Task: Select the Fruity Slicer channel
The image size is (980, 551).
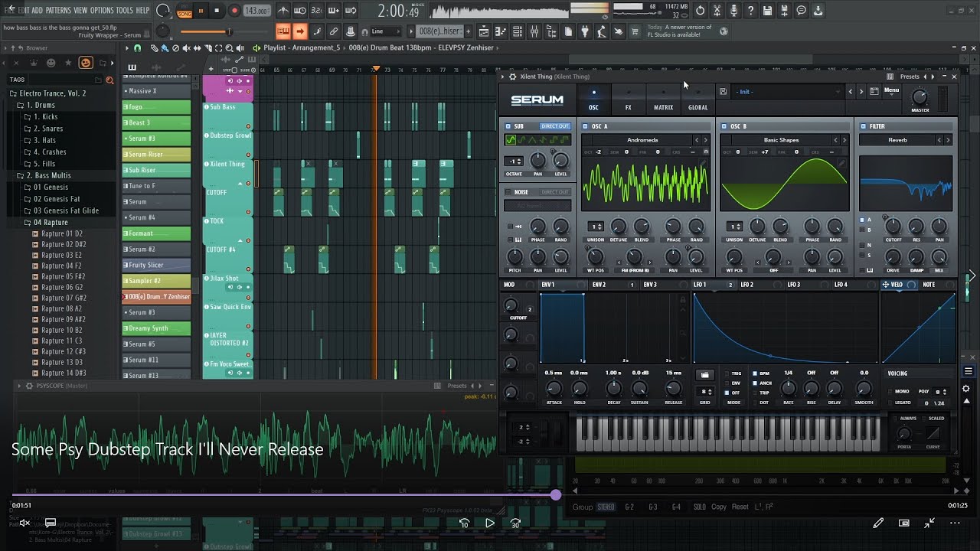Action: (156, 265)
